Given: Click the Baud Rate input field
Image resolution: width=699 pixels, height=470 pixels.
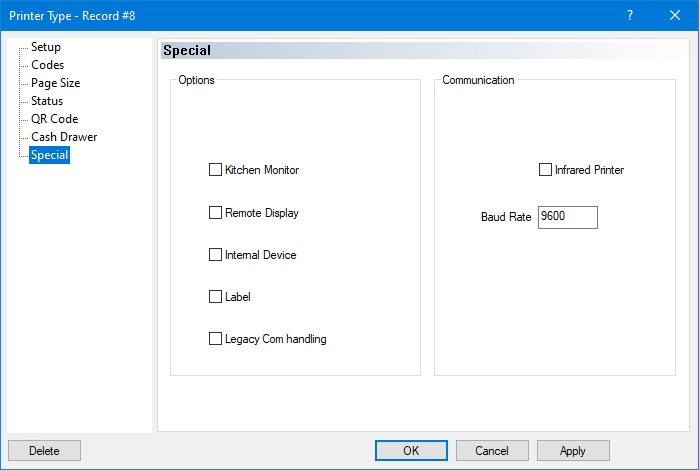Looking at the screenshot, I should click(x=567, y=217).
